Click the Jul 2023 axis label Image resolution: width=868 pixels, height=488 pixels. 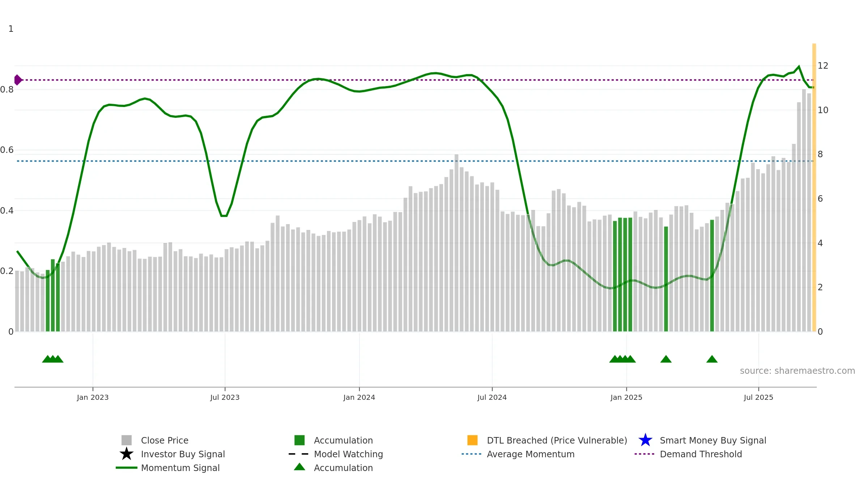point(225,397)
